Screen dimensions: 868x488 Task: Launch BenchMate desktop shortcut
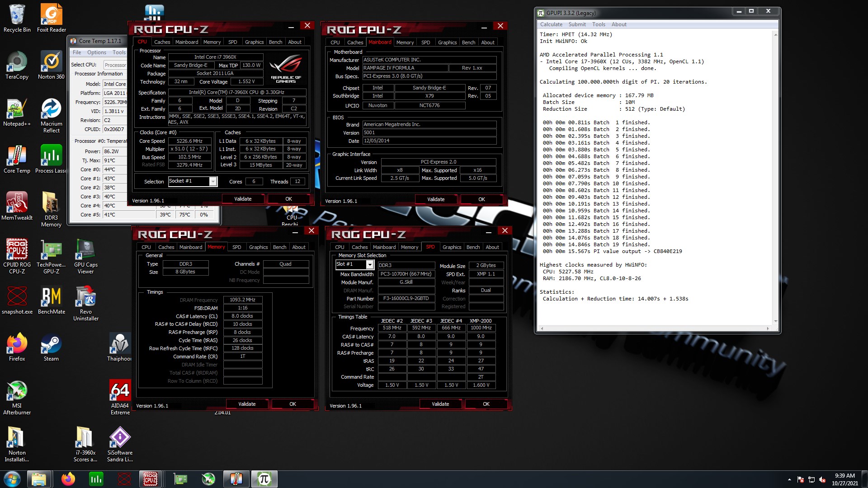click(52, 300)
